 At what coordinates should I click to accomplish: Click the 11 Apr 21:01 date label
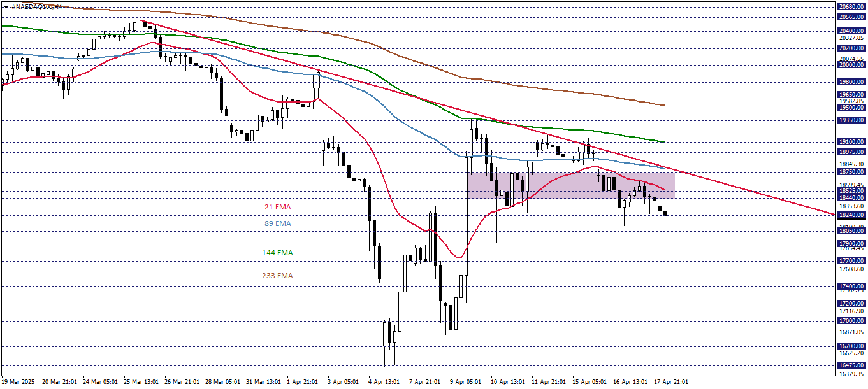click(549, 382)
